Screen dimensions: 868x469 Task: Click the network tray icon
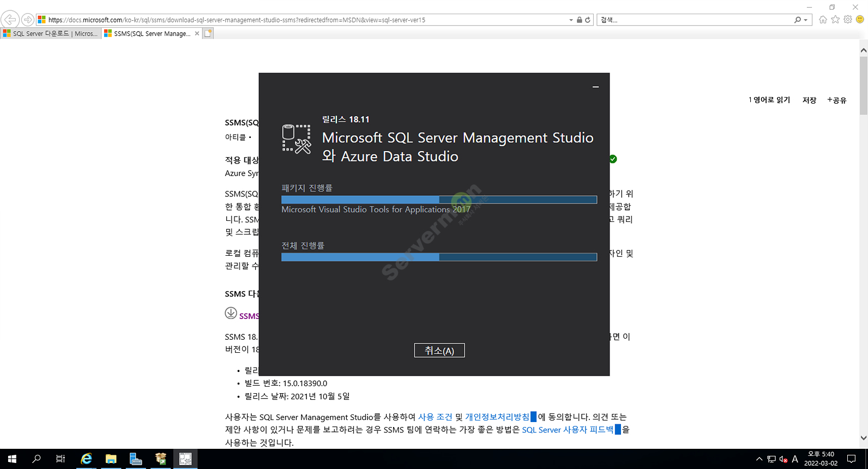coord(771,459)
